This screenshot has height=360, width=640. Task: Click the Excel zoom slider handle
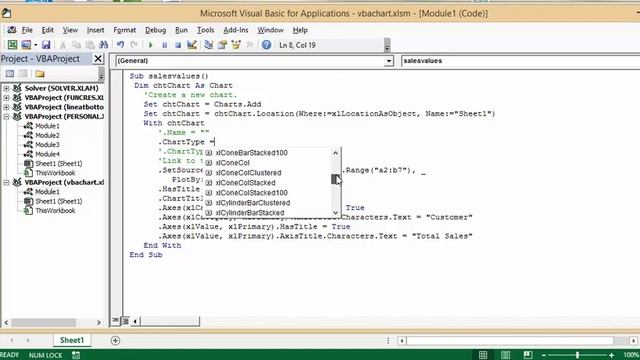click(x=577, y=355)
